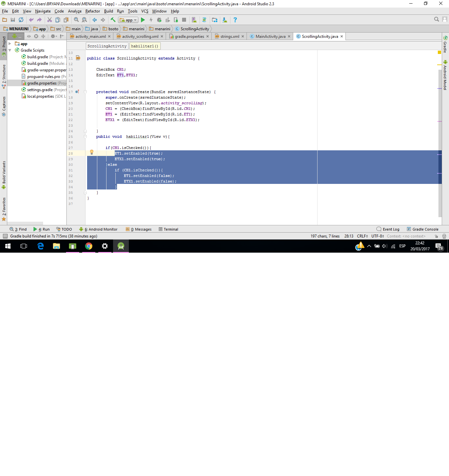Open the Gradle Console panel
This screenshot has width=449, height=476.
pyautogui.click(x=423, y=229)
